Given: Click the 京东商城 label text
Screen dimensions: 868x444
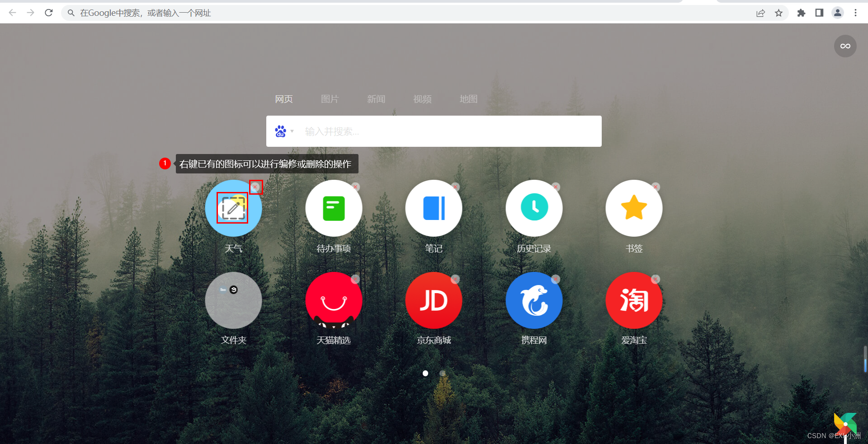Looking at the screenshot, I should click(x=434, y=340).
